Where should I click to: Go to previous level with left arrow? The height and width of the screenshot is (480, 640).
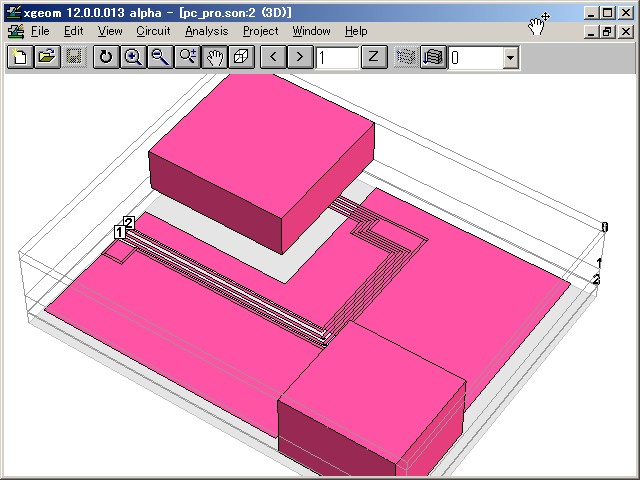coord(273,57)
